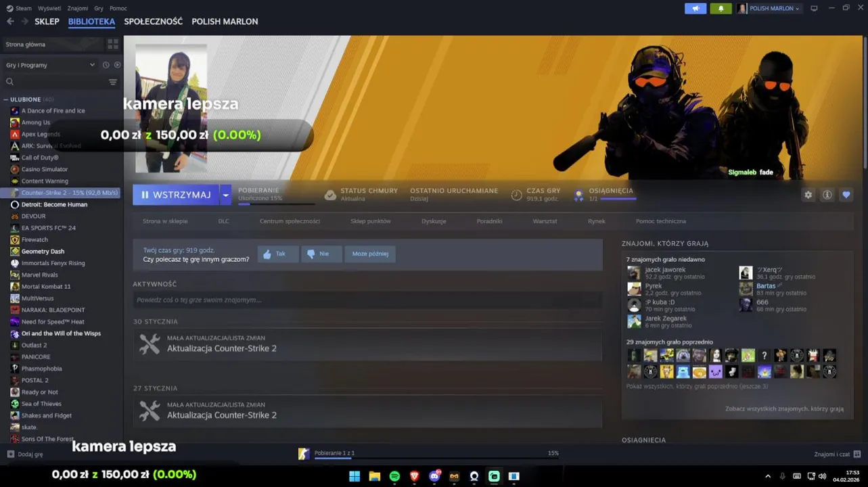The width and height of the screenshot is (868, 487).
Task: Open cloud status icon
Action: pos(330,195)
